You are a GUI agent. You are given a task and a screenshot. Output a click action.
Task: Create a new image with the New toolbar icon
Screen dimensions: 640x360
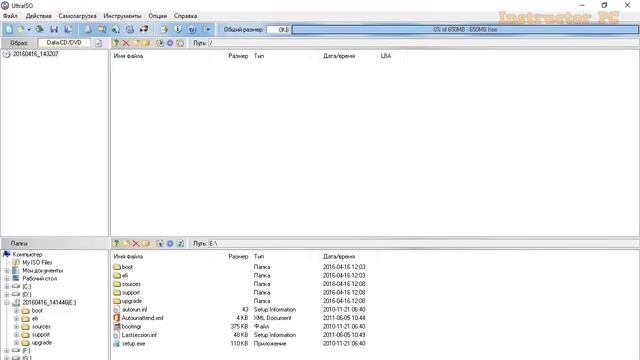[x=9, y=29]
